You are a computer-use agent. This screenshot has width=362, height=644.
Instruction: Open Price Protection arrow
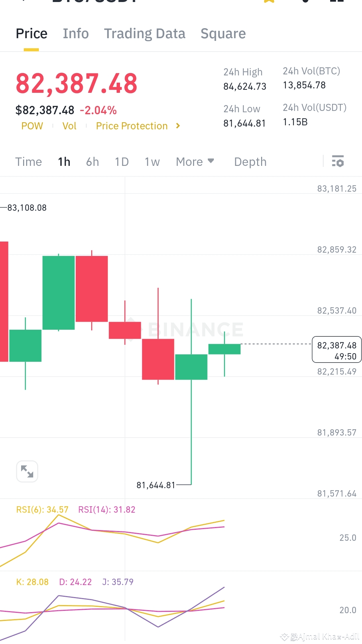click(x=178, y=126)
